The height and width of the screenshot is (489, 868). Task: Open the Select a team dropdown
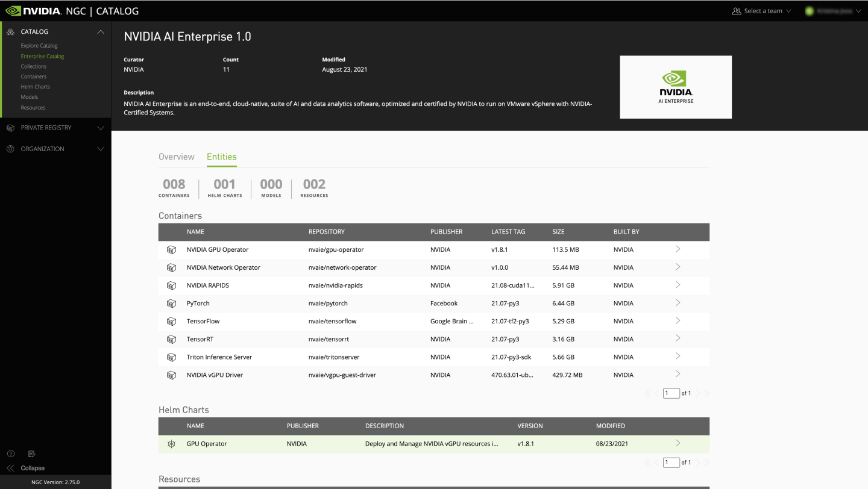761,11
